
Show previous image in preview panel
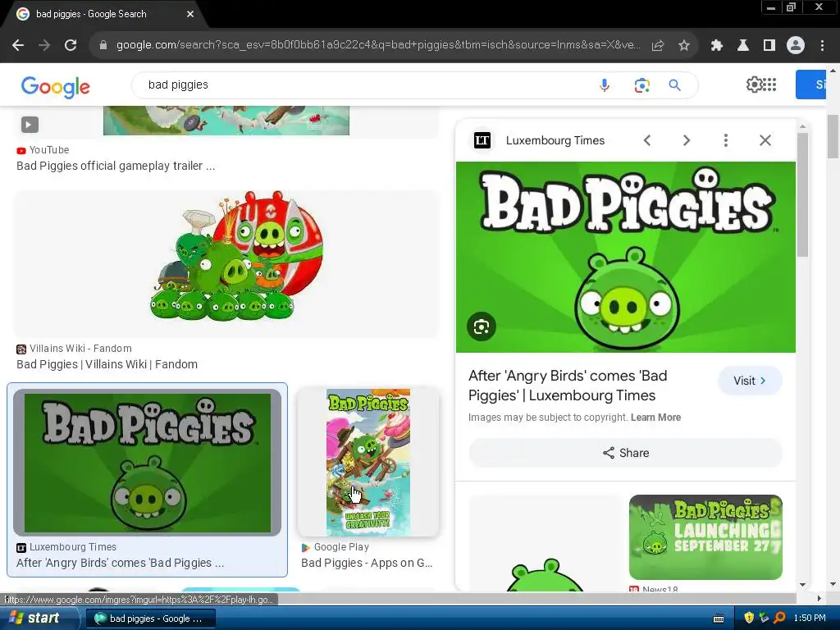647,140
